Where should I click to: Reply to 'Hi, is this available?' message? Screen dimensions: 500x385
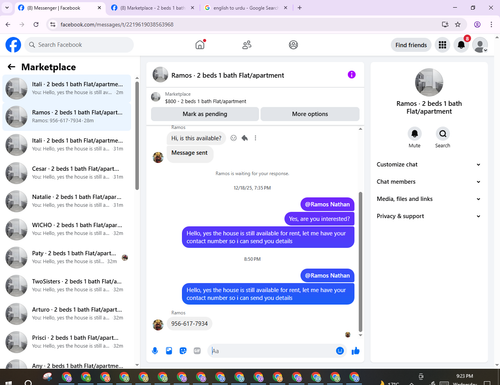click(245, 138)
